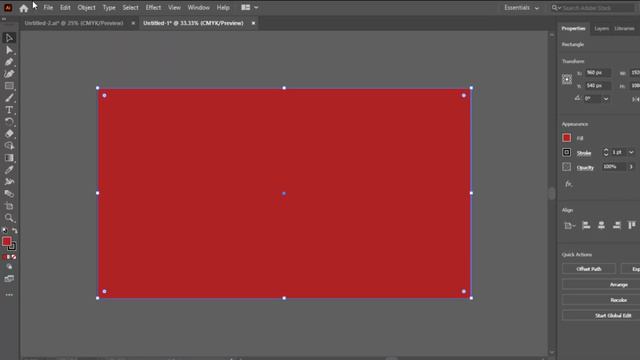Select the Type tool
The height and width of the screenshot is (360, 640).
tap(9, 110)
